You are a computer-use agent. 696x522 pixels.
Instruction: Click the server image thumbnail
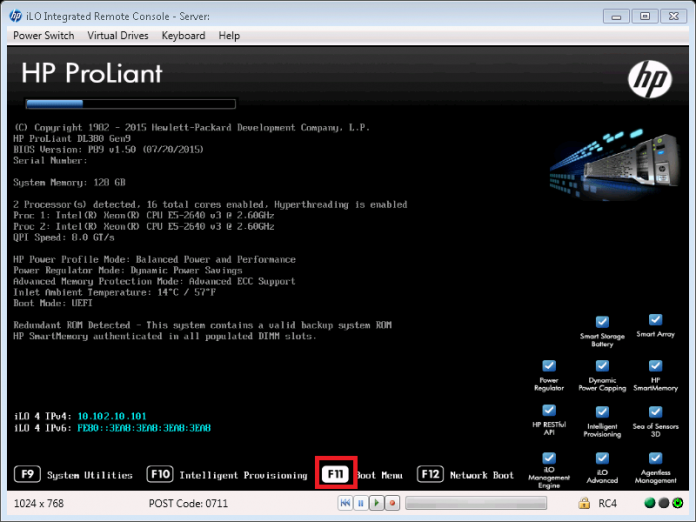615,165
